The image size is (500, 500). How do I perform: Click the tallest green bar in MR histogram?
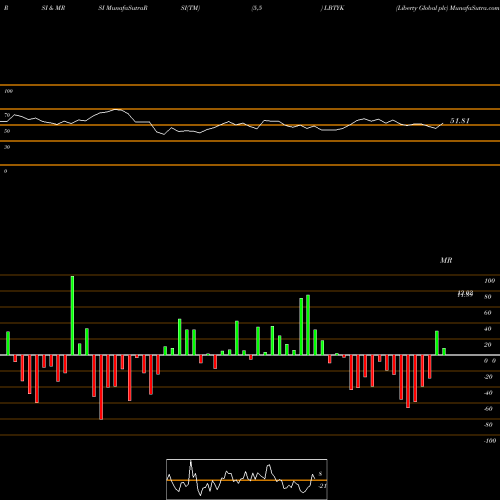click(72, 315)
